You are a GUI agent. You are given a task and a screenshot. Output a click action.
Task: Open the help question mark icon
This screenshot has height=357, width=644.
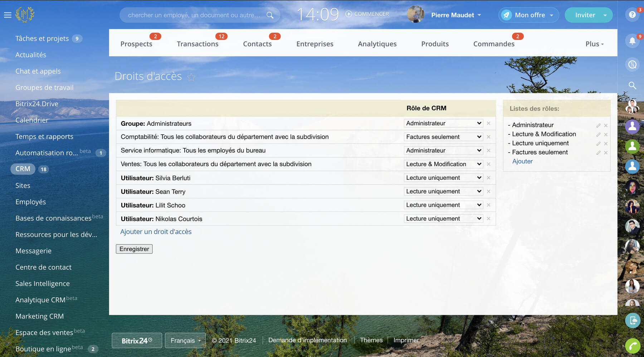tap(632, 15)
